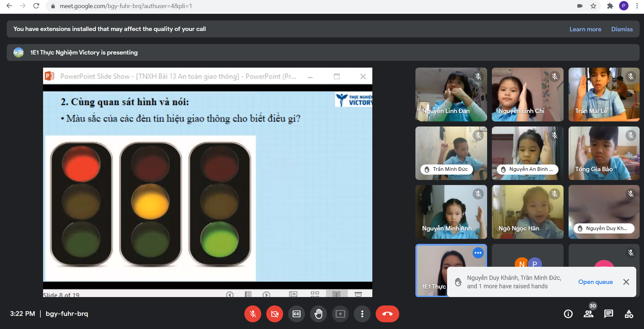Click Learn more about extensions warning

585,29
